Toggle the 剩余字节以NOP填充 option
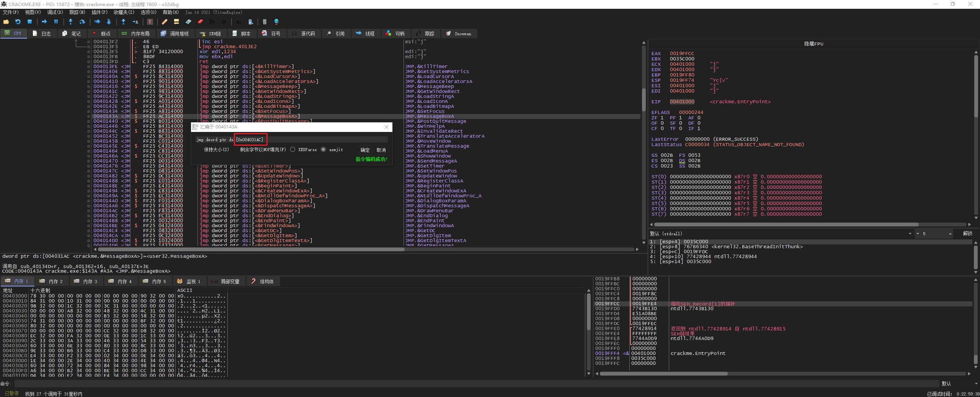This screenshot has height=397, width=980. (263, 150)
